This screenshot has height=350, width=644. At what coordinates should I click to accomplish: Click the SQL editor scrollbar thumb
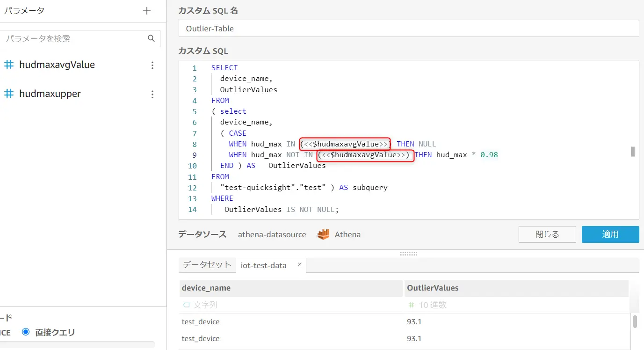[x=633, y=152]
